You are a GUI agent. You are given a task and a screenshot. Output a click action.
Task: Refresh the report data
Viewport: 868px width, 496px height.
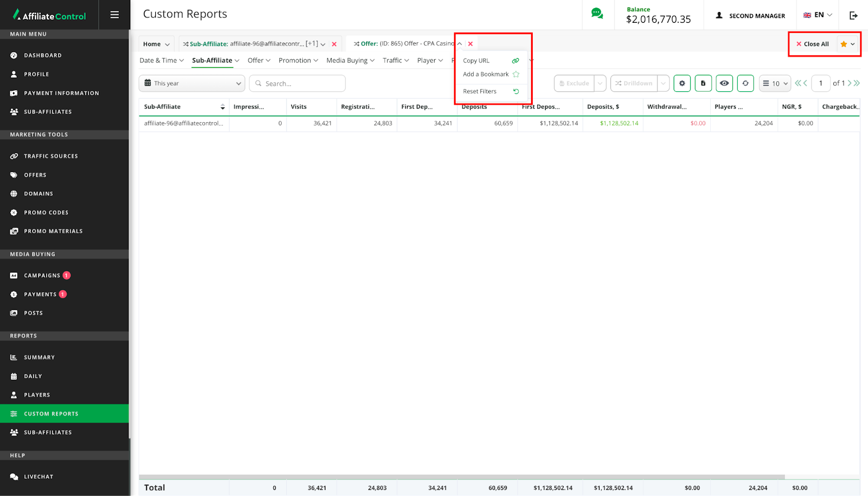click(x=745, y=84)
